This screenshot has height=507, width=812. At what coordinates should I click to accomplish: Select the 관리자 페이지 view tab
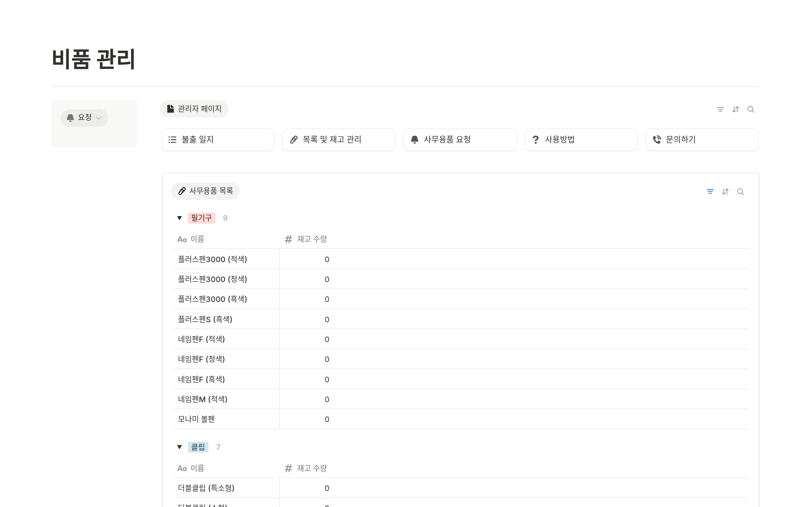(194, 109)
